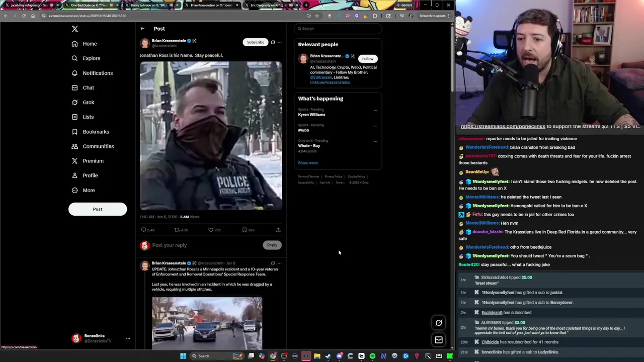Click the Grok icon beside Subscribe

coord(273,42)
